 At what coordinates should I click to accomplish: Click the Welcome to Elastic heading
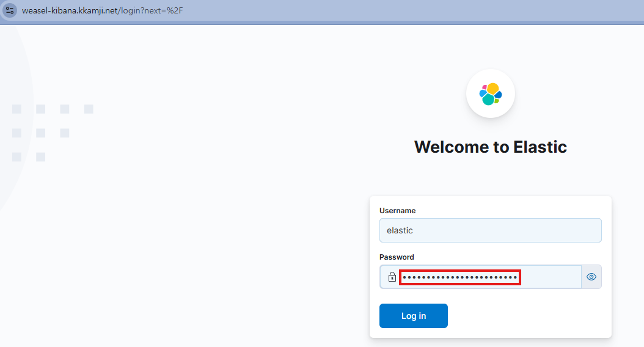point(491,147)
